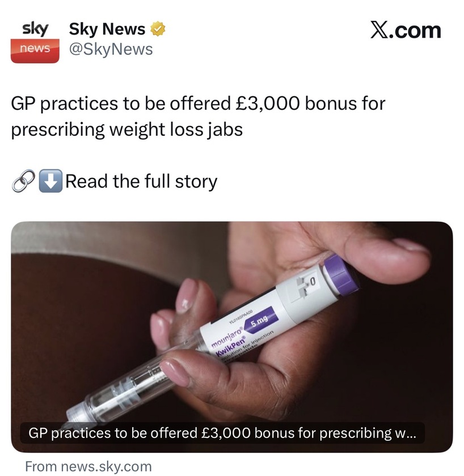Click the chain link emoji

(23, 181)
